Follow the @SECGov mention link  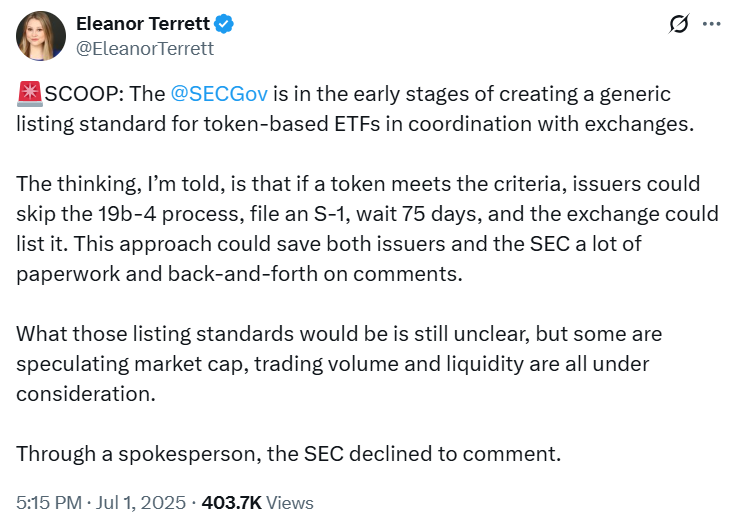click(219, 94)
